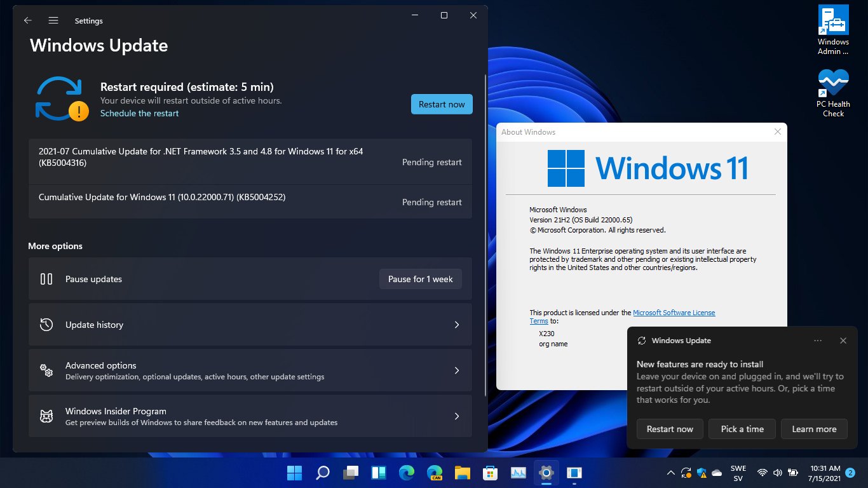868x488 pixels.
Task: Open PC Health Check desktop shortcut
Action: (x=833, y=93)
